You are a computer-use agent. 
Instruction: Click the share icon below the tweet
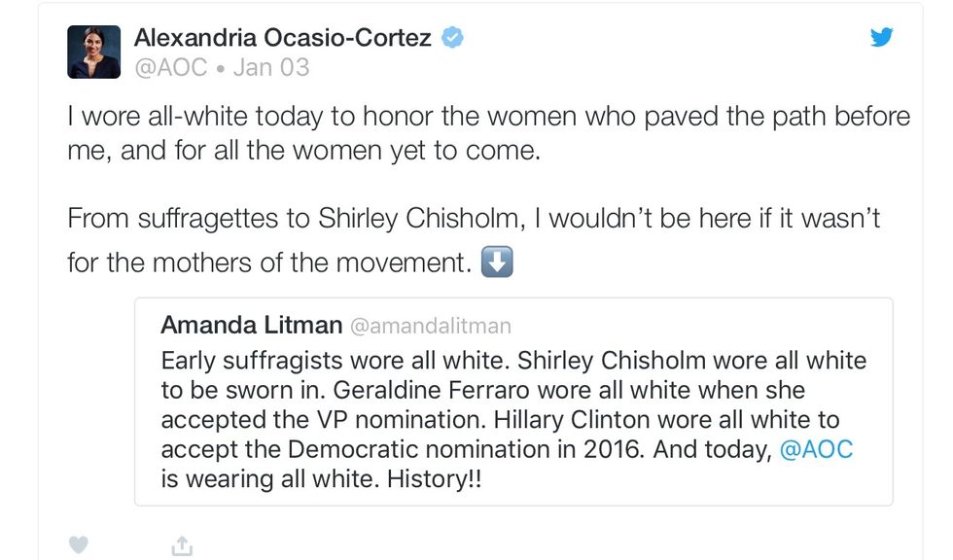tap(182, 547)
